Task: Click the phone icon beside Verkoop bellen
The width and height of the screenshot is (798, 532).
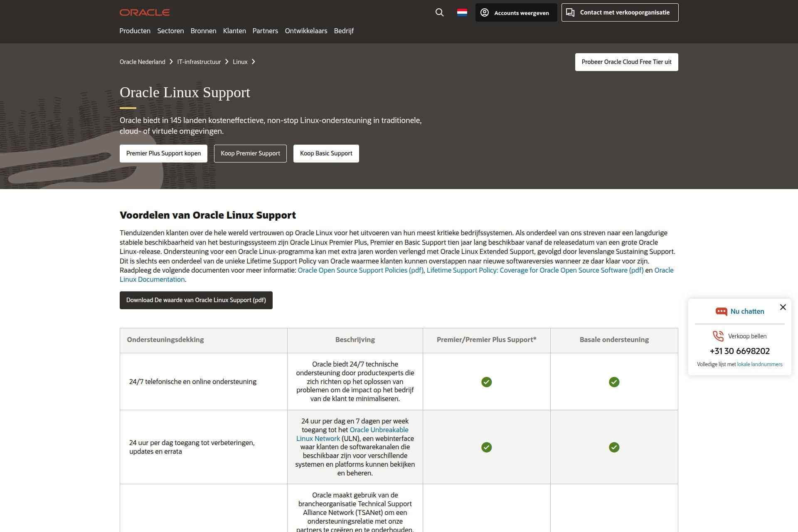Action: coord(718,336)
